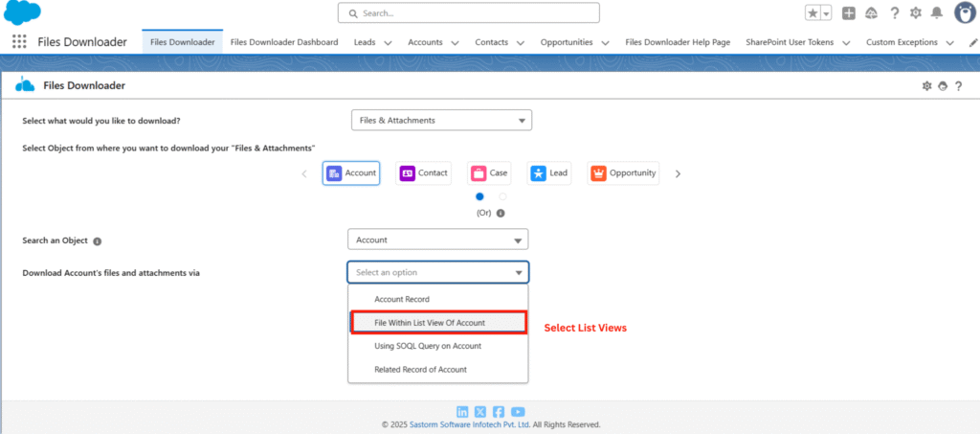Click the Files Downloader panel cloud icon
The height and width of the screenshot is (434, 980).
[24, 85]
